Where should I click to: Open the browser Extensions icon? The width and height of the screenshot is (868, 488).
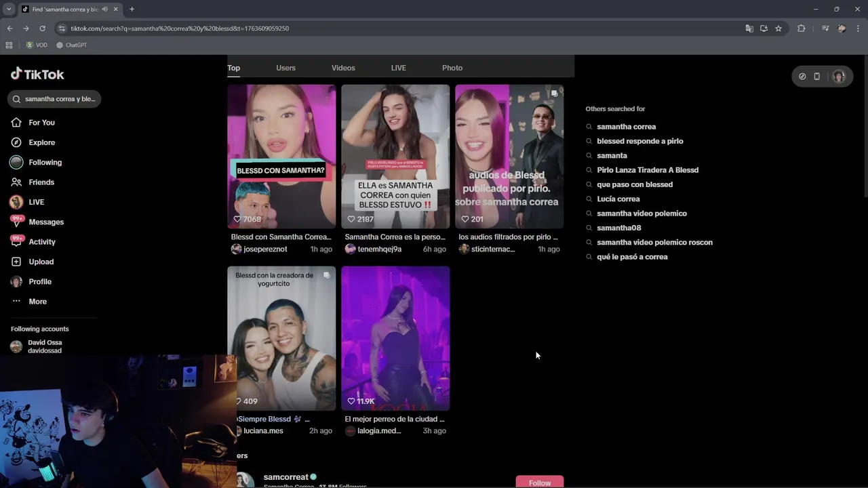click(x=802, y=28)
